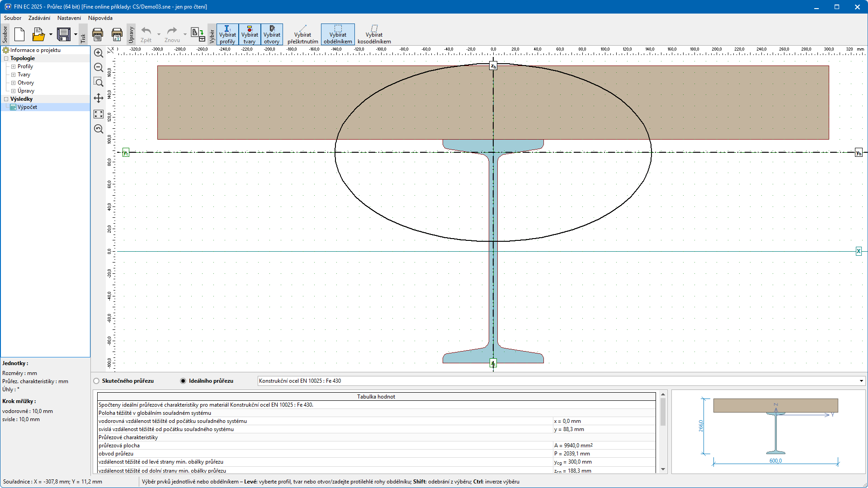Expand the Profily tree node
This screenshot has width=868, height=488.
[x=13, y=66]
